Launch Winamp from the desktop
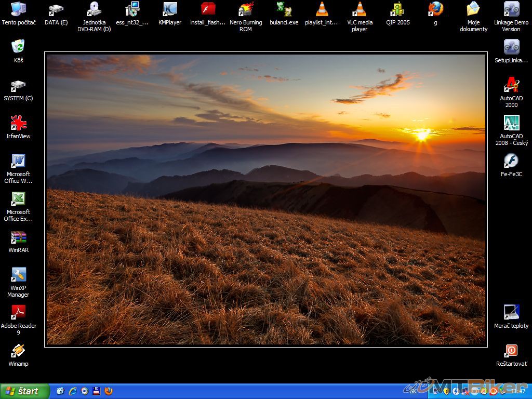The image size is (532, 399). coord(18,351)
